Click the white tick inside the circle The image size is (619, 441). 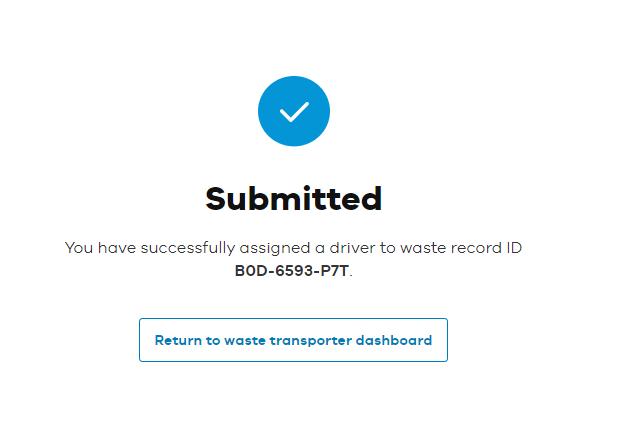pos(293,112)
